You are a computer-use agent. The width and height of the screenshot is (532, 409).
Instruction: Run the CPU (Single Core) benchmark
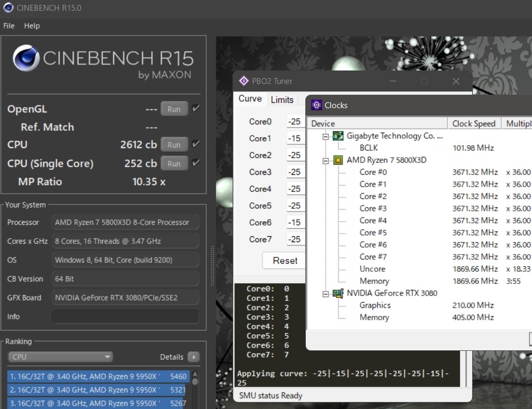174,163
